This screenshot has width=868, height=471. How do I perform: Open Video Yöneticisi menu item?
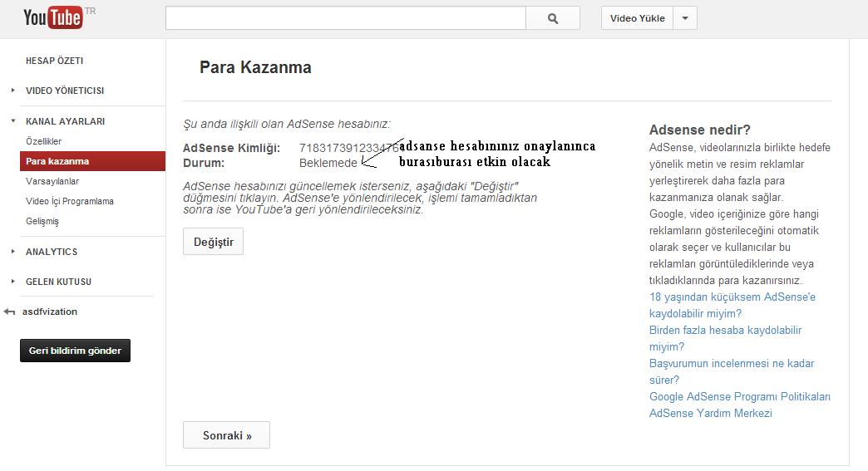[x=65, y=91]
